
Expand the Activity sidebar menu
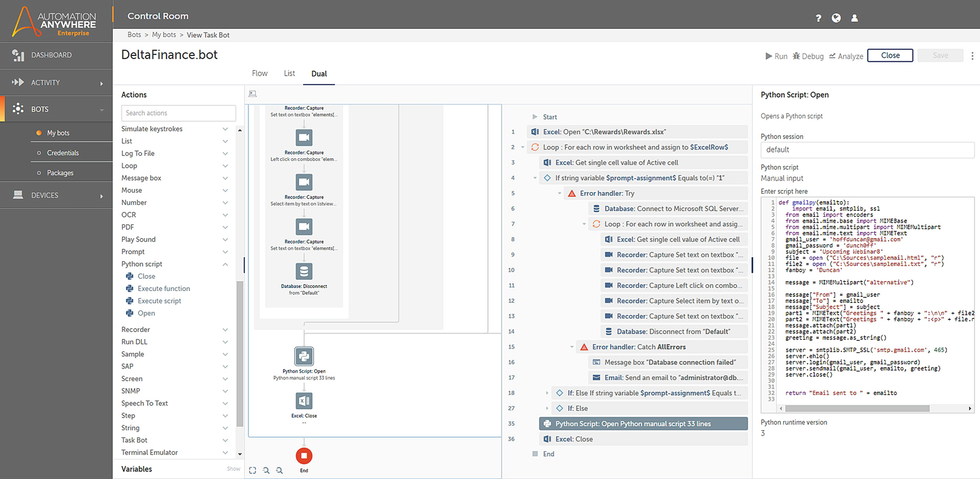(x=102, y=83)
